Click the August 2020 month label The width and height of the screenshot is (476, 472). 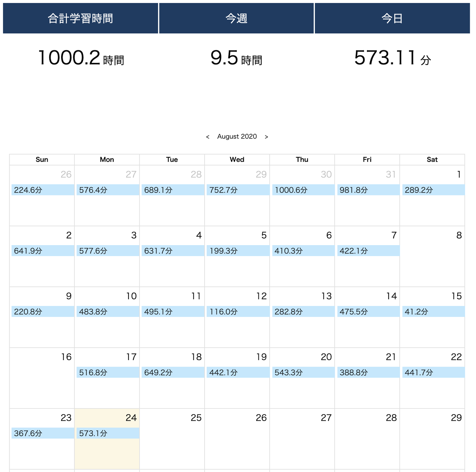237,137
